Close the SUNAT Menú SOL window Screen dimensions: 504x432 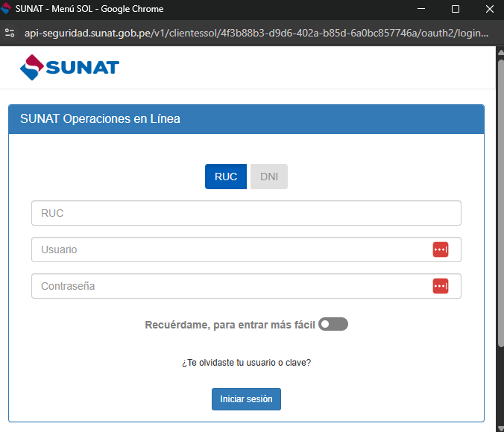(x=490, y=9)
